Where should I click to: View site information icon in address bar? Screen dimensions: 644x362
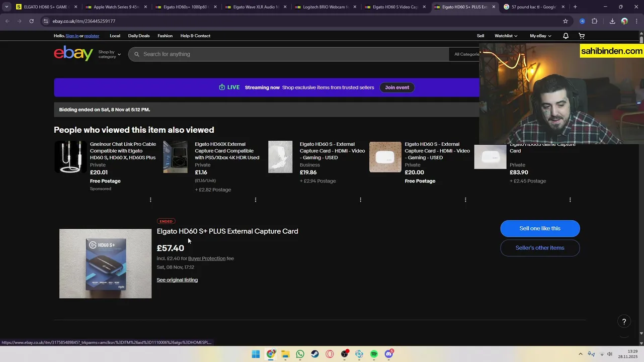[x=46, y=21]
